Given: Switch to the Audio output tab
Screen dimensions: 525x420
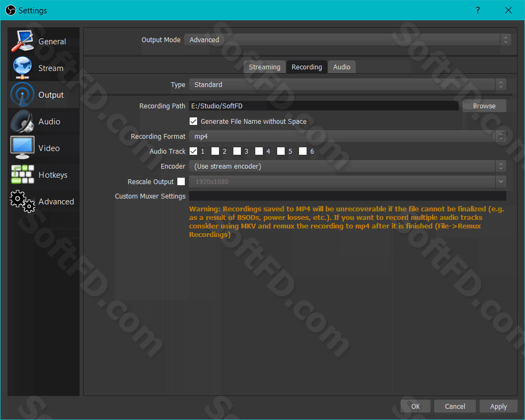Looking at the screenshot, I should point(341,67).
